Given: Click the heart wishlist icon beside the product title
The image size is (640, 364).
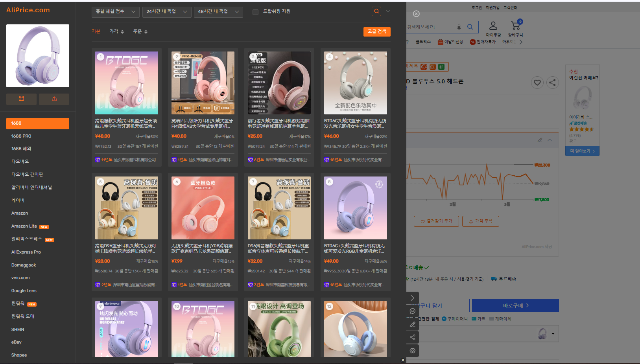Looking at the screenshot, I should 537,83.
